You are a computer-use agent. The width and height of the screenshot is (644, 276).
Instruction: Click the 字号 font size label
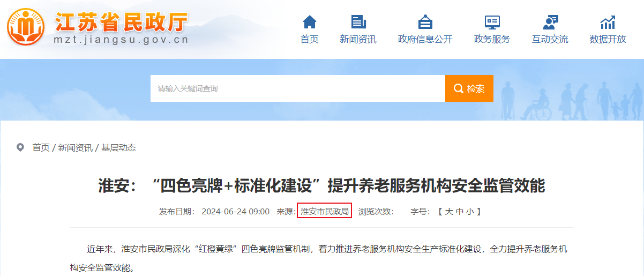[420, 212]
